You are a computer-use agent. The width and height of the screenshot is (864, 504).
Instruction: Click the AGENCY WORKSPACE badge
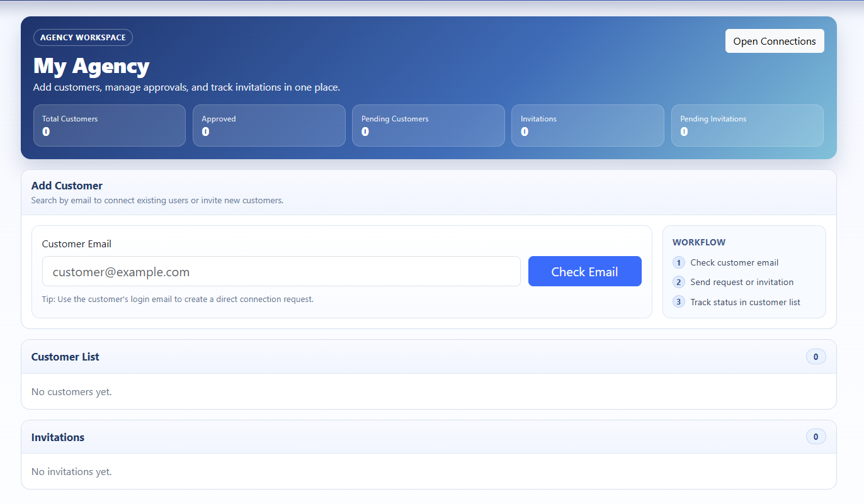pyautogui.click(x=83, y=37)
